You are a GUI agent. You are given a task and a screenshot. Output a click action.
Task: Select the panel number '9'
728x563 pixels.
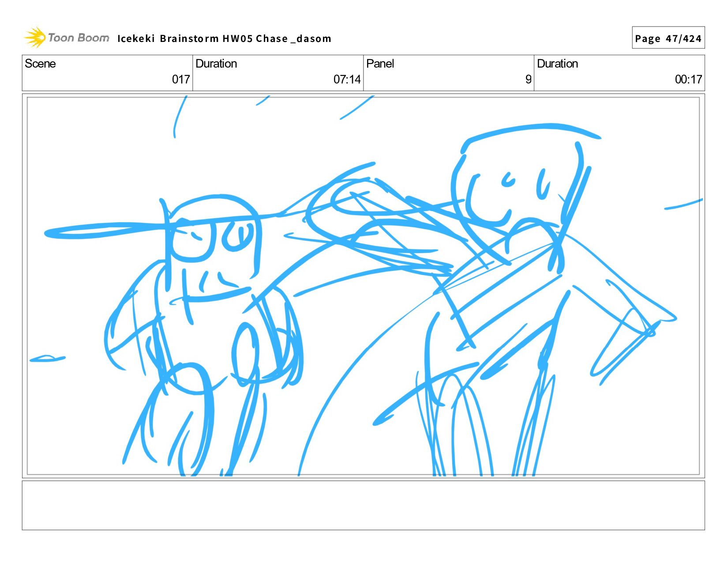(x=528, y=79)
